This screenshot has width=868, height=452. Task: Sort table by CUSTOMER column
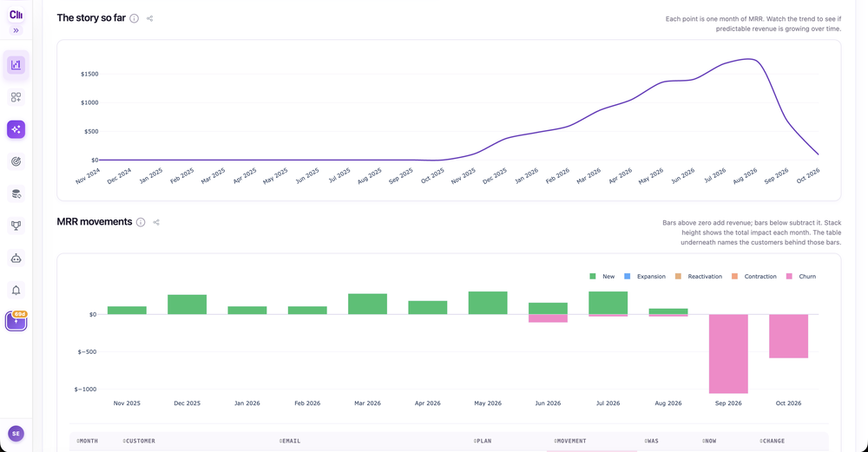coord(139,441)
